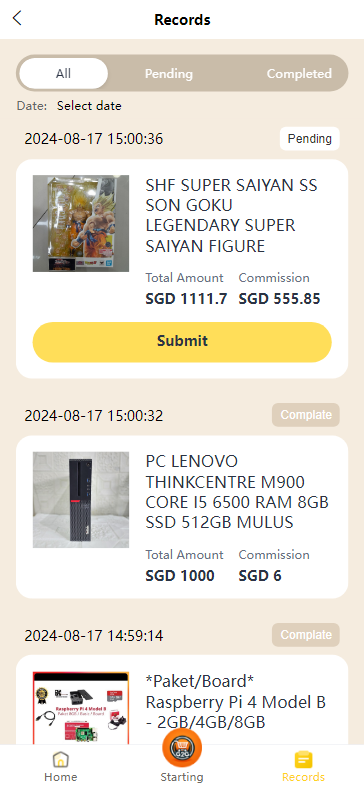Click the 2024-08-17 15:00:36 order timestamp
This screenshot has height=788, width=364.
tap(94, 139)
